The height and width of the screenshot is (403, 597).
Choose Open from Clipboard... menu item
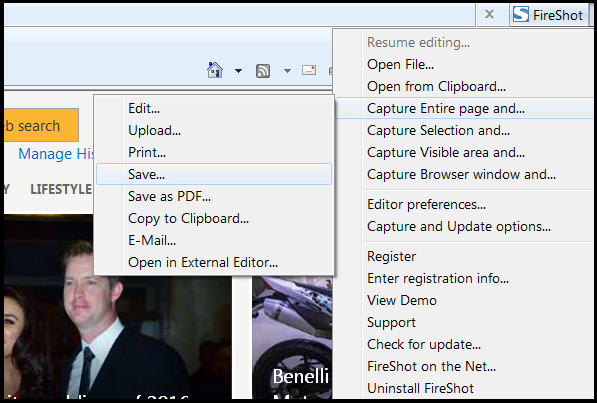coord(465,86)
